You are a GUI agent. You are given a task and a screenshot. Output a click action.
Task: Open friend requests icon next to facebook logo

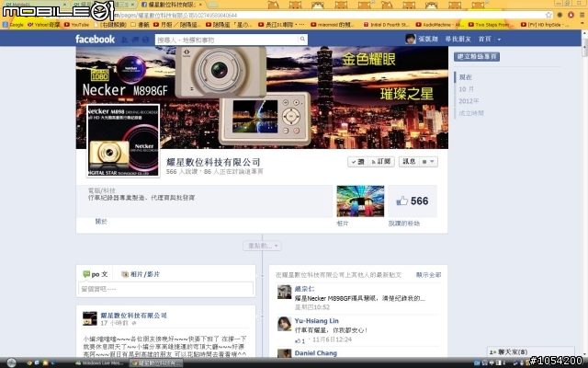click(x=124, y=39)
